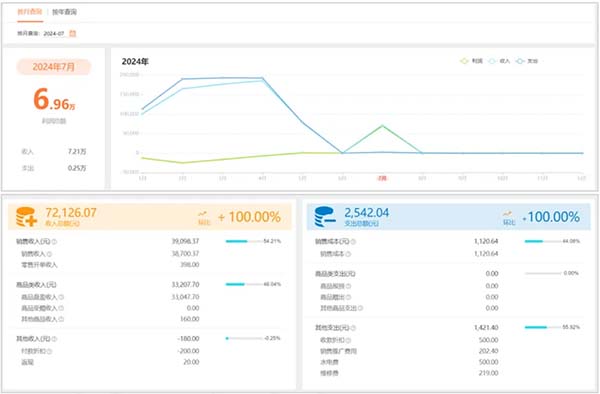Toggle the dark-blue 支出 legend series

pos(527,61)
